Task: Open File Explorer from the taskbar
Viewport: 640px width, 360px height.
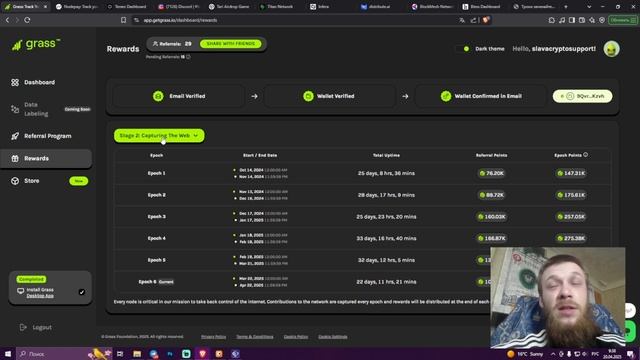Action: 137,354
